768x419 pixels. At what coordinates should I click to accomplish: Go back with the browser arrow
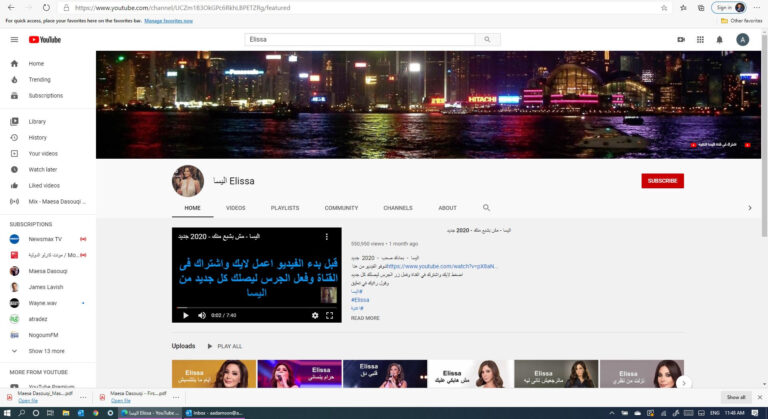click(11, 8)
